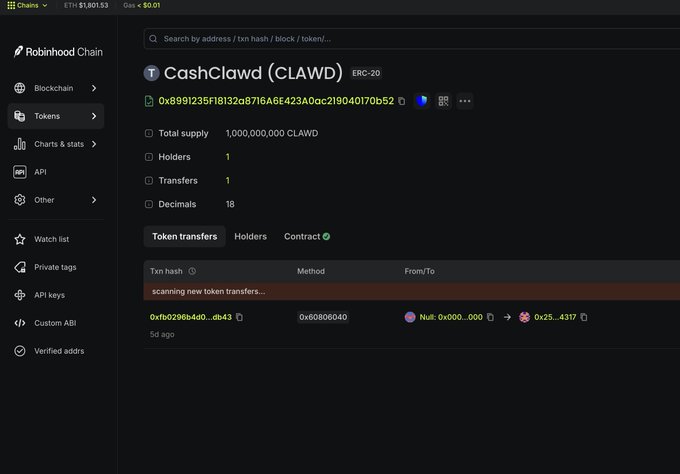Click the Charts & stats bar icon
Viewport: 680px width, 474px height.
[20, 144]
